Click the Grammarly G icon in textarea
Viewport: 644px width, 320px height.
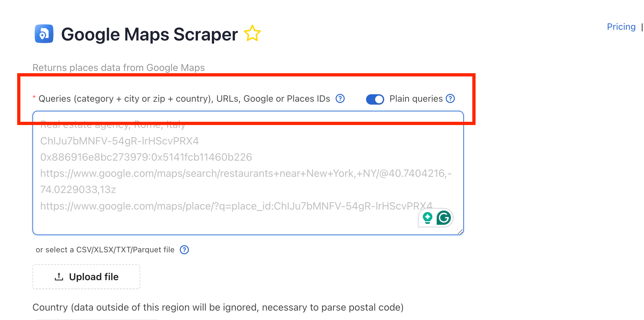tap(443, 218)
